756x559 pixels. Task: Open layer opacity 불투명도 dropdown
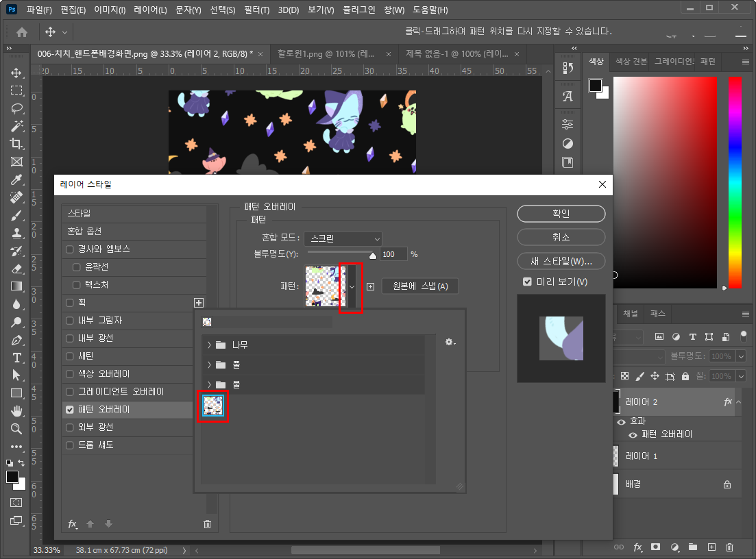[742, 357]
